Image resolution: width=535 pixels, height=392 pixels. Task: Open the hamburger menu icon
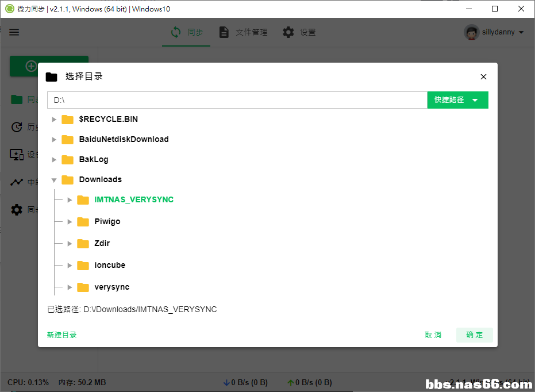click(14, 32)
